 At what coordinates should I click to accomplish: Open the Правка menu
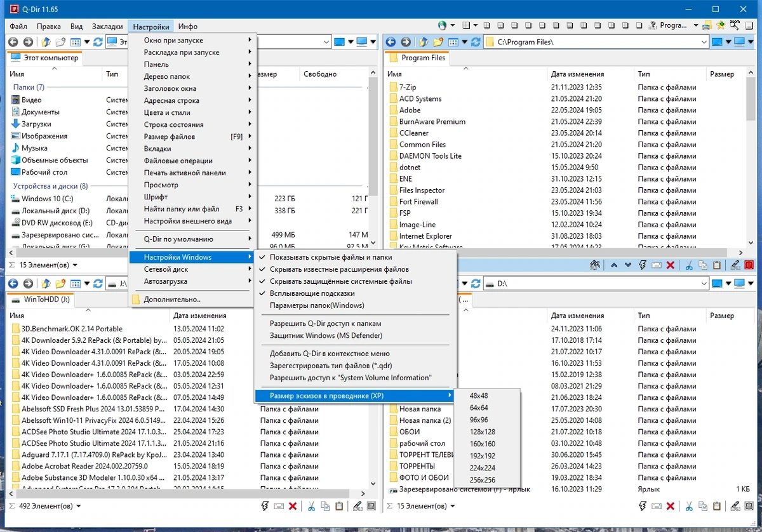point(49,27)
